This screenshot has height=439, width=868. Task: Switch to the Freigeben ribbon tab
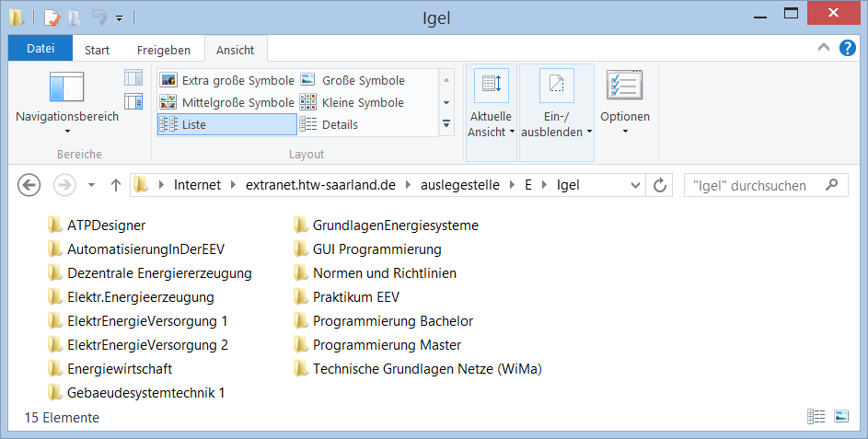[164, 50]
